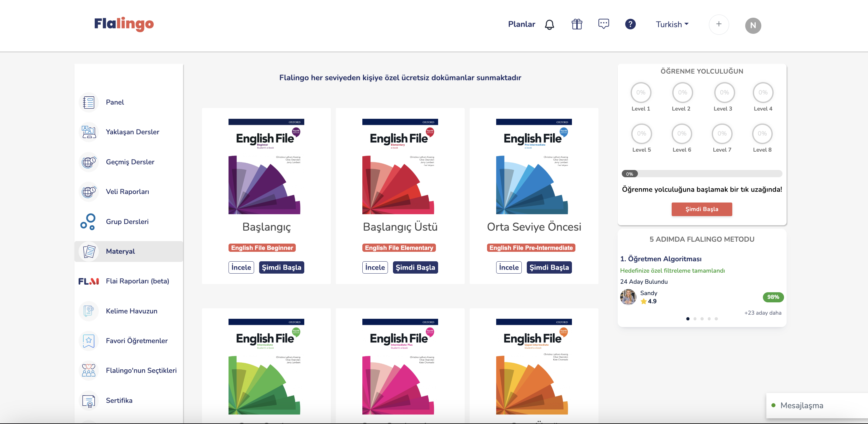Select the fifth carousel dot in Flalingo Metodu
This screenshot has width=868, height=424.
(x=716, y=319)
